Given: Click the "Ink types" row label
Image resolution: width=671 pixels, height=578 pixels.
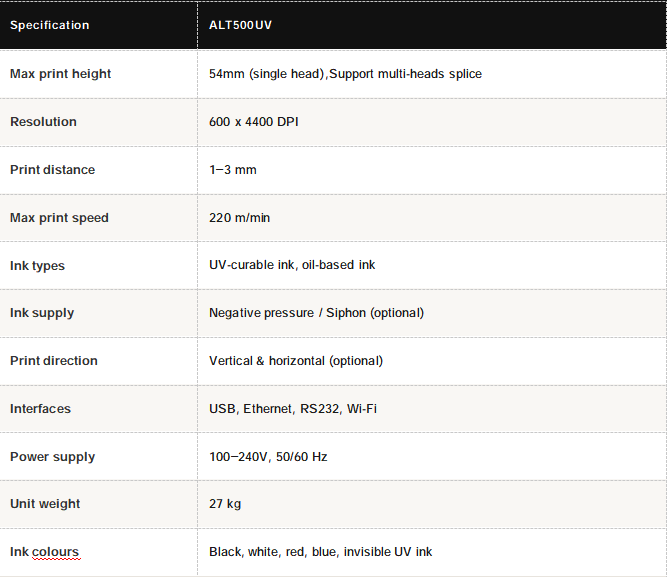Looking at the screenshot, I should pyautogui.click(x=37, y=266).
